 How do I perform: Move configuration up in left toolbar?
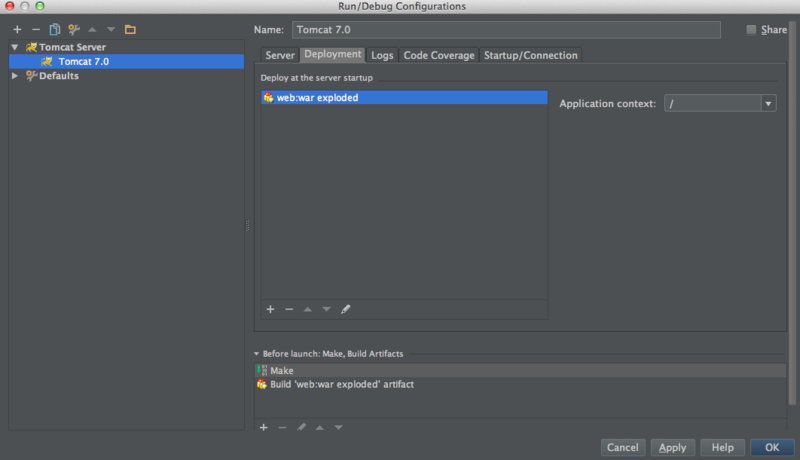pyautogui.click(x=92, y=30)
